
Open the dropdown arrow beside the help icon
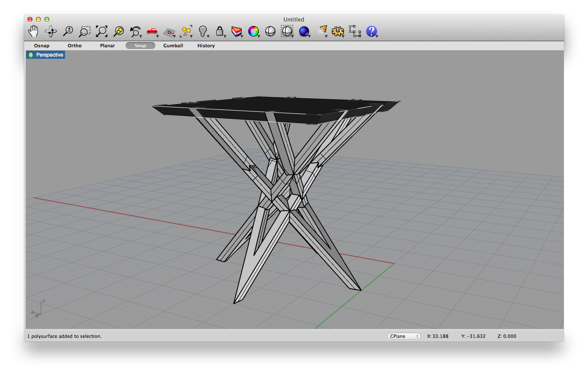[x=378, y=36]
